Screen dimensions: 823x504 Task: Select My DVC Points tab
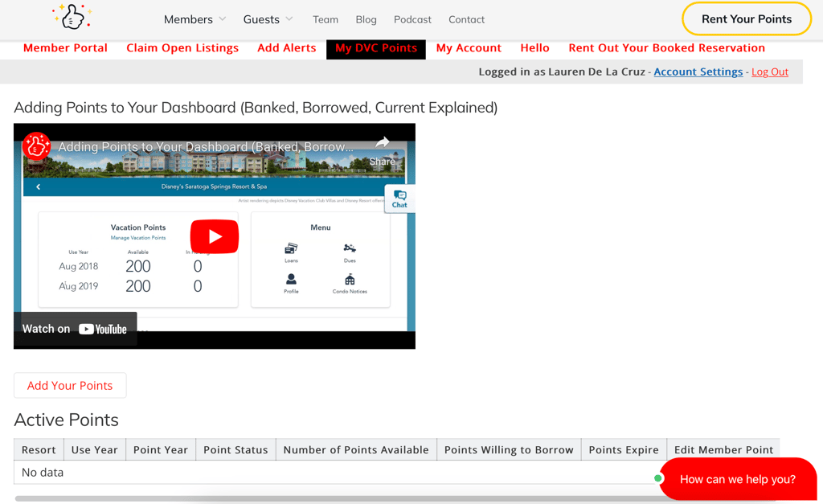click(376, 48)
